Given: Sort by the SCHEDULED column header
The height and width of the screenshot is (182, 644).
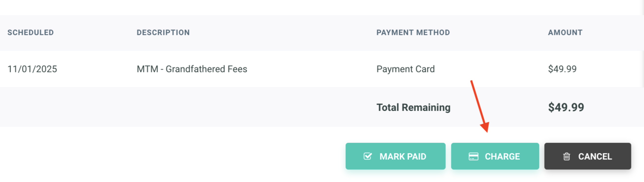Looking at the screenshot, I should 30,32.
